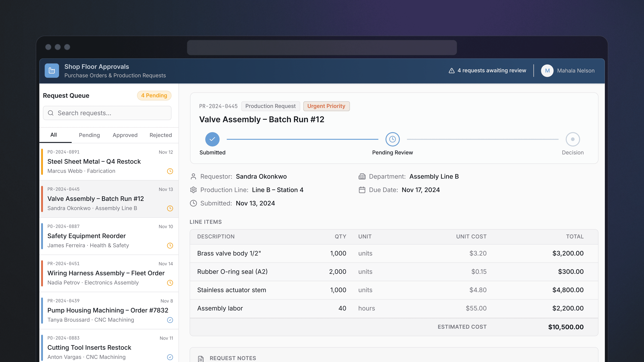The height and width of the screenshot is (362, 644).
Task: Click the '$10,500.00' estimated cost value
Action: tap(566, 327)
